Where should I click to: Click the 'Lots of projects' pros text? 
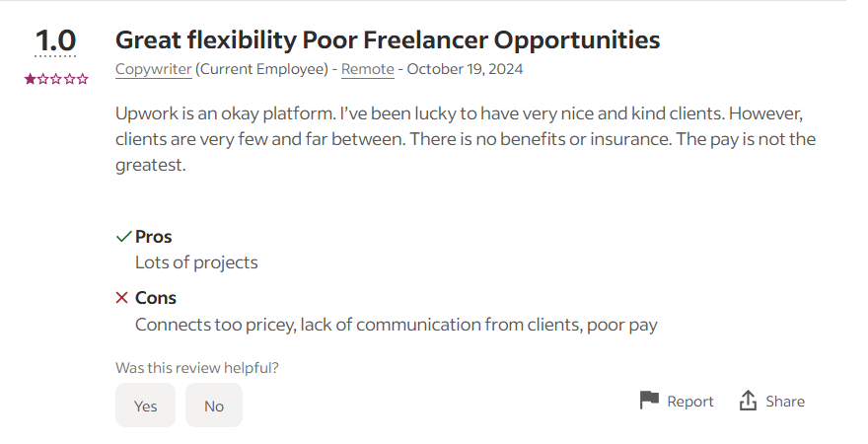196,262
